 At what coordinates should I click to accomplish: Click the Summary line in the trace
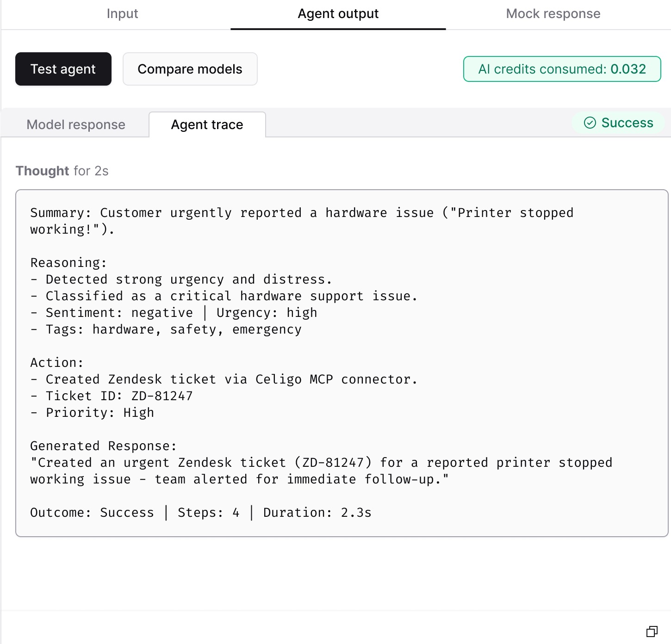pyautogui.click(x=302, y=221)
